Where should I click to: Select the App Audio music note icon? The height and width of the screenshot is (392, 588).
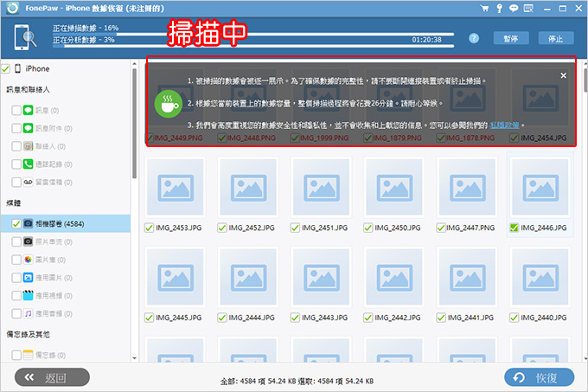coord(29,313)
